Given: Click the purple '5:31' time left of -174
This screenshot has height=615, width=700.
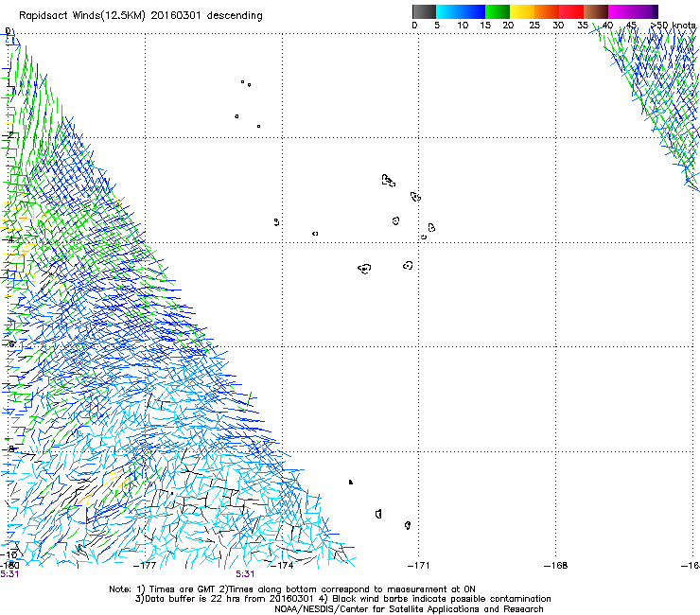Looking at the screenshot, I should [x=245, y=574].
